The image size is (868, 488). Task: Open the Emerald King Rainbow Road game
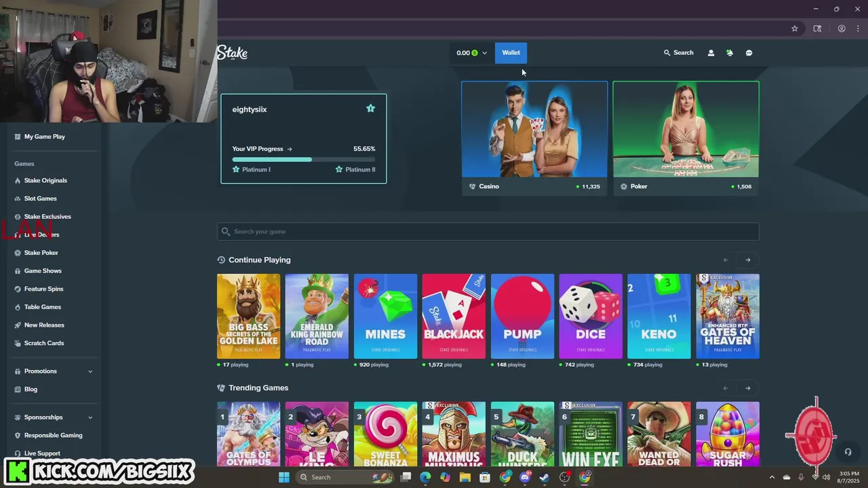click(x=317, y=316)
